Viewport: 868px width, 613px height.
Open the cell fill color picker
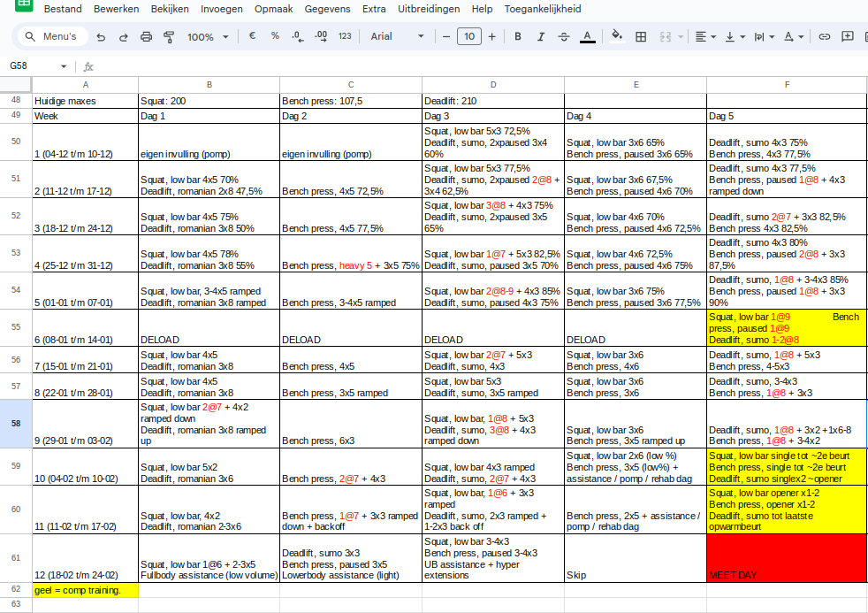pos(617,37)
